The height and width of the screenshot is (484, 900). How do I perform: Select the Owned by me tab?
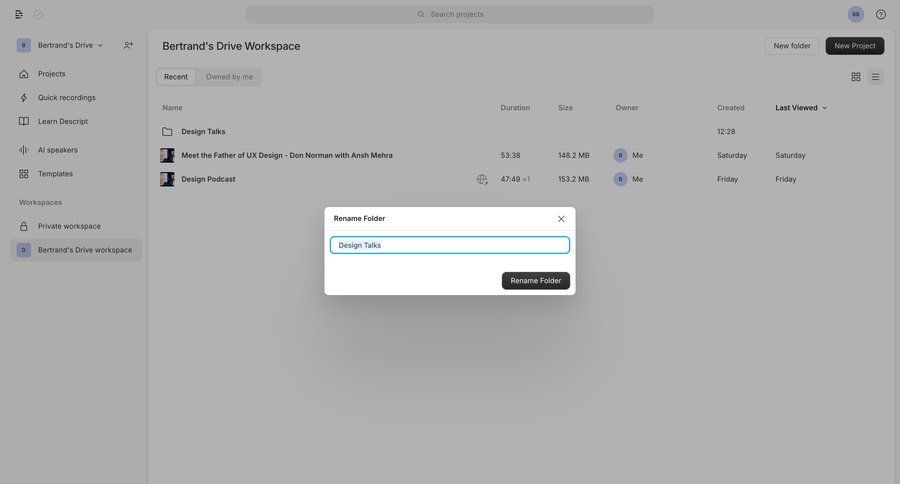click(229, 77)
